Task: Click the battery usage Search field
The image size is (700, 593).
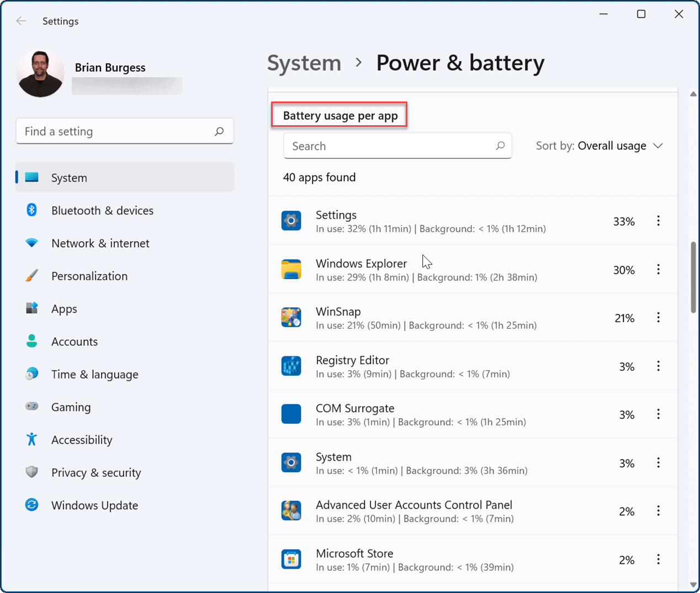Action: (x=397, y=146)
